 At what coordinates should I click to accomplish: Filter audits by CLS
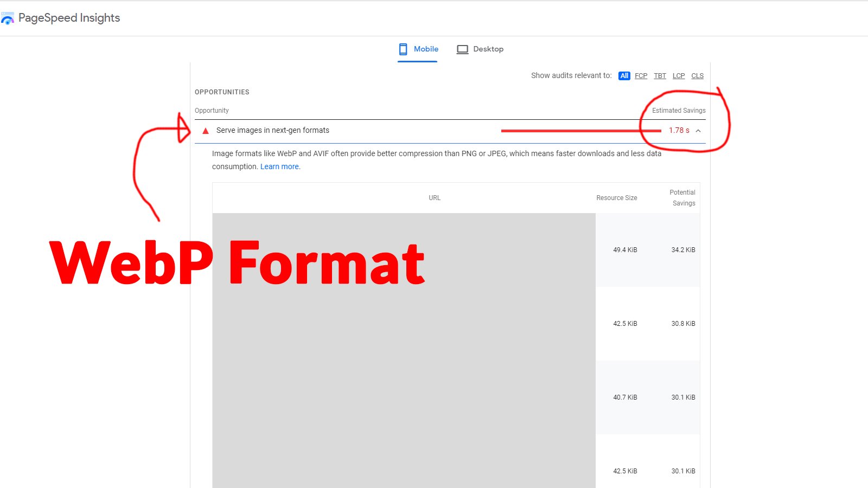point(698,76)
